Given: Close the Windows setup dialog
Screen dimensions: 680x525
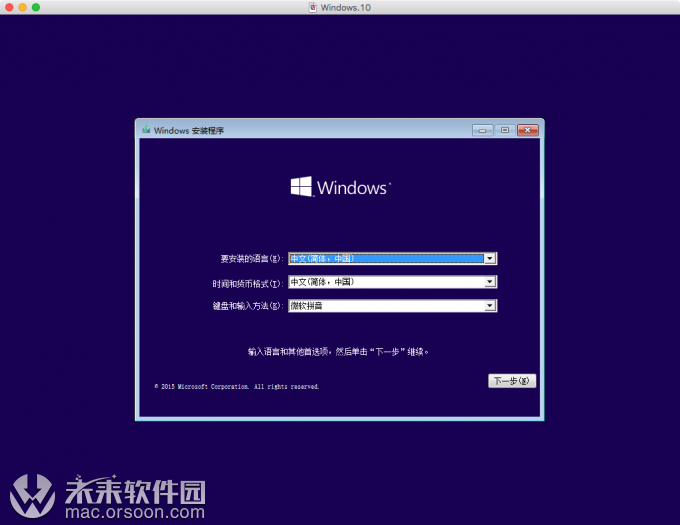Looking at the screenshot, I should click(x=528, y=130).
